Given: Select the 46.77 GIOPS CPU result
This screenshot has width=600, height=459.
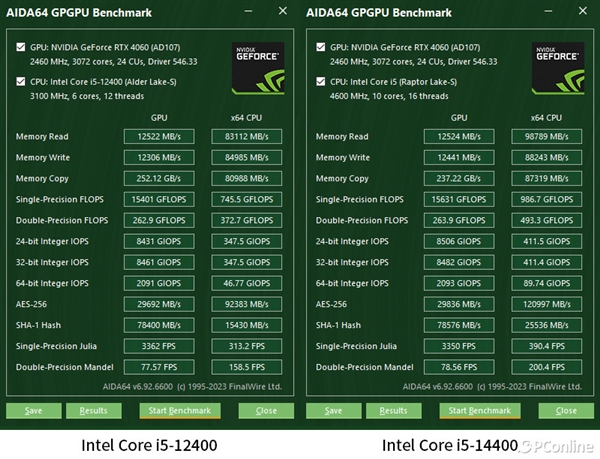Looking at the screenshot, I should [247, 283].
